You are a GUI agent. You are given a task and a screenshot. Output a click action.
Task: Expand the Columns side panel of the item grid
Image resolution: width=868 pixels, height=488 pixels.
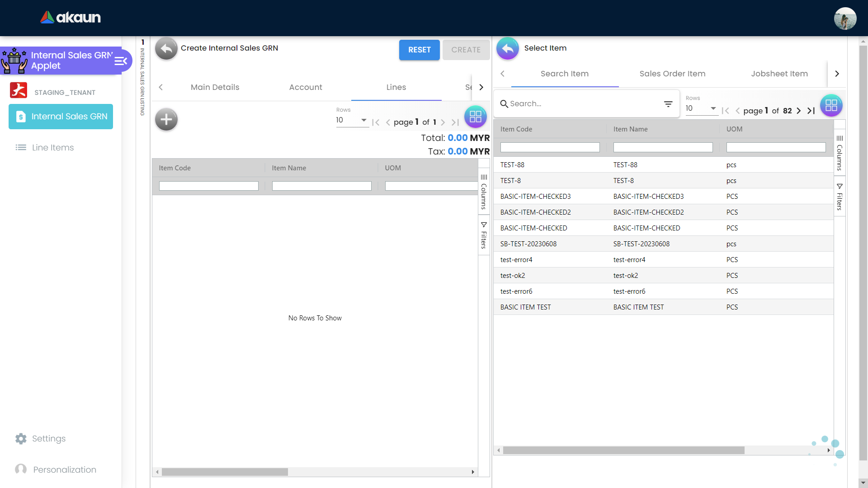point(840,153)
